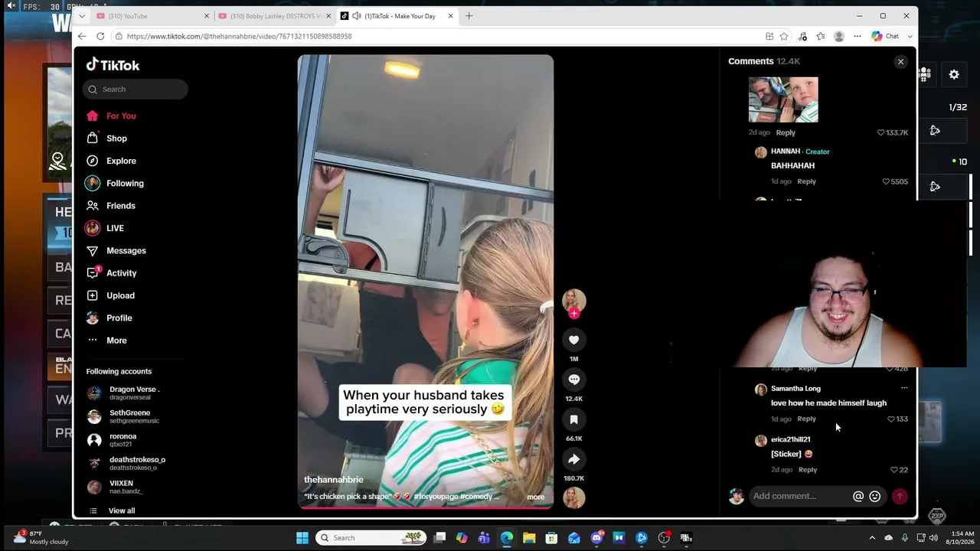Go to the Explore page
Image resolution: width=980 pixels, height=551 pixels.
click(x=121, y=161)
